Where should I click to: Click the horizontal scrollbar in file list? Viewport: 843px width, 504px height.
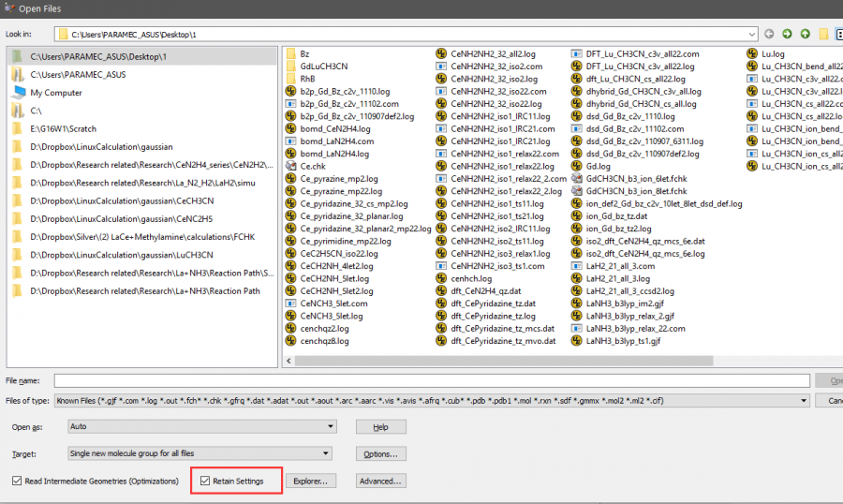point(504,361)
